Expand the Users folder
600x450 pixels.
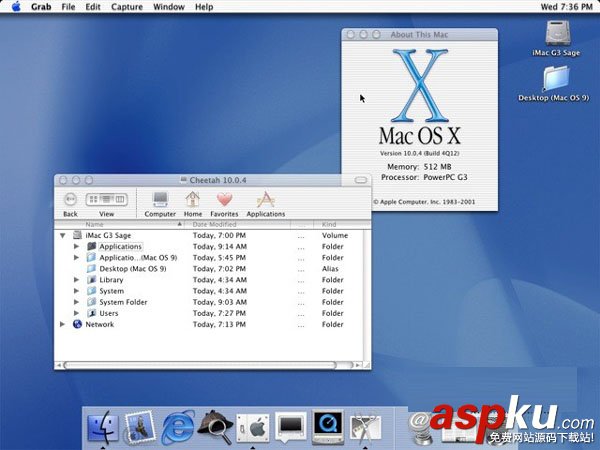(x=77, y=313)
